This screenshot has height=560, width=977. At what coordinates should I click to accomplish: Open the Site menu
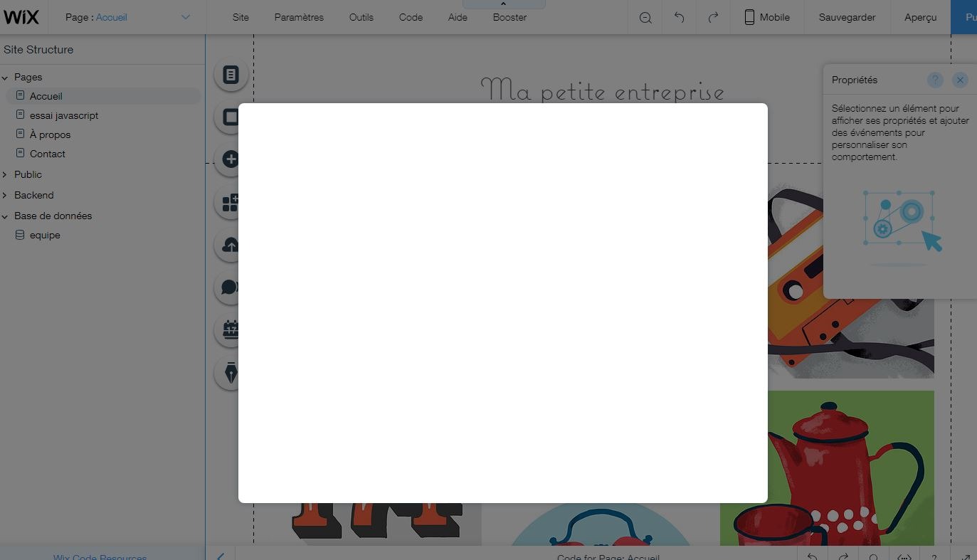(x=241, y=17)
